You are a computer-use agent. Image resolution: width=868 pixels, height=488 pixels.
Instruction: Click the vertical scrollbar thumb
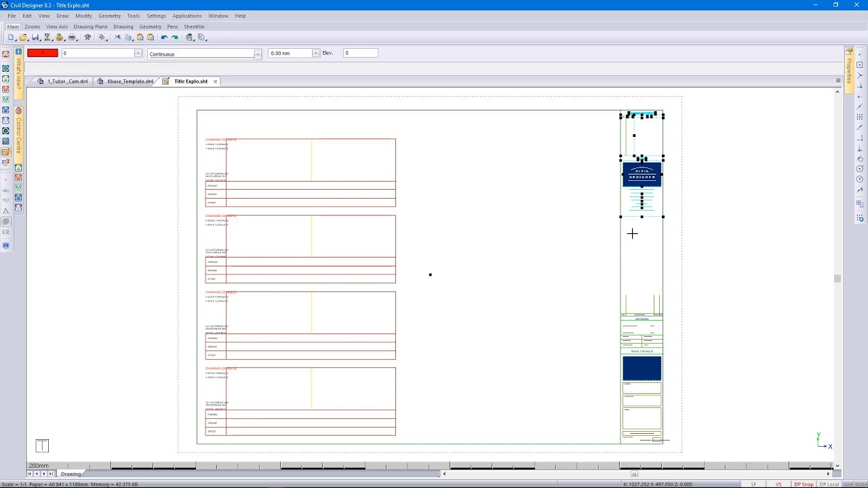coord(837,279)
